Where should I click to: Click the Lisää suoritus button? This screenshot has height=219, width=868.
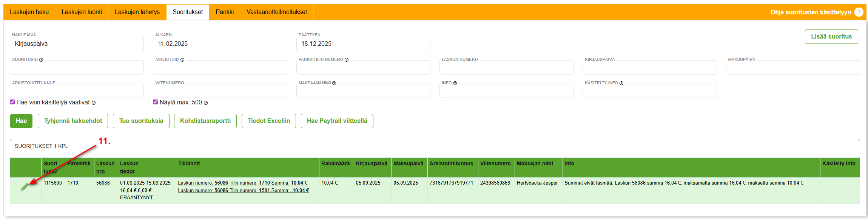tap(831, 37)
